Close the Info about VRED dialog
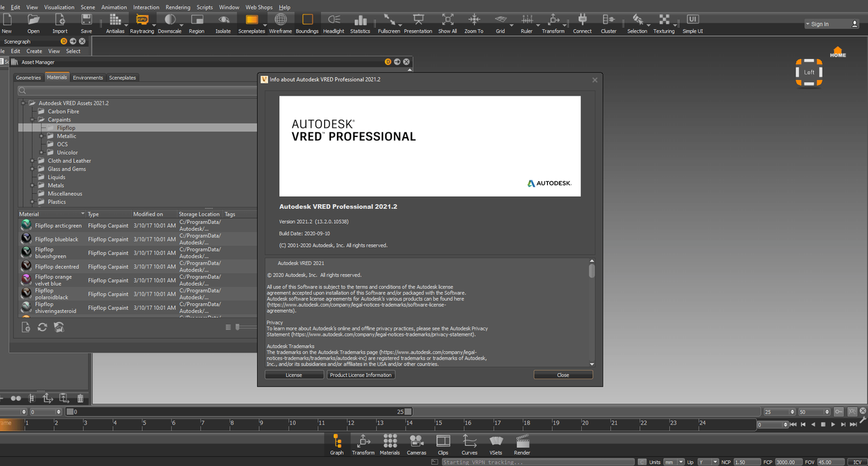This screenshot has height=466, width=868. click(563, 374)
